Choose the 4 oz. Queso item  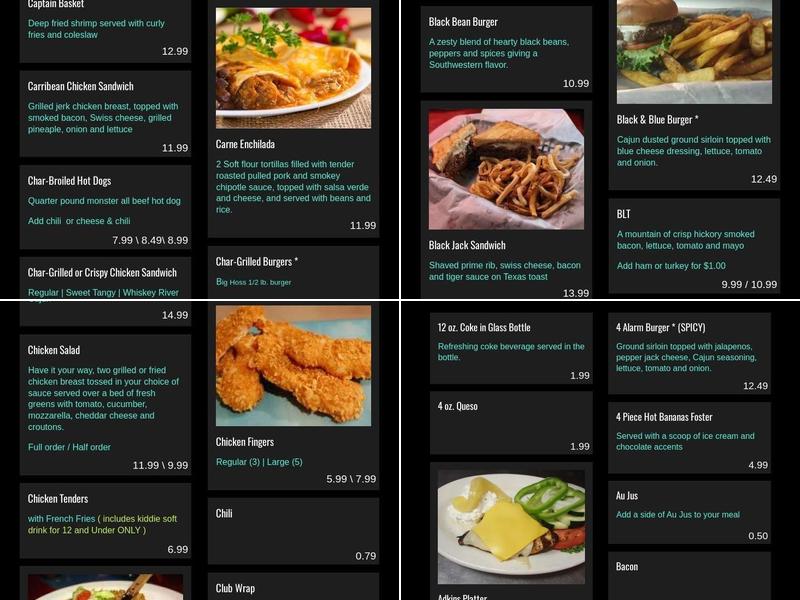click(511, 423)
